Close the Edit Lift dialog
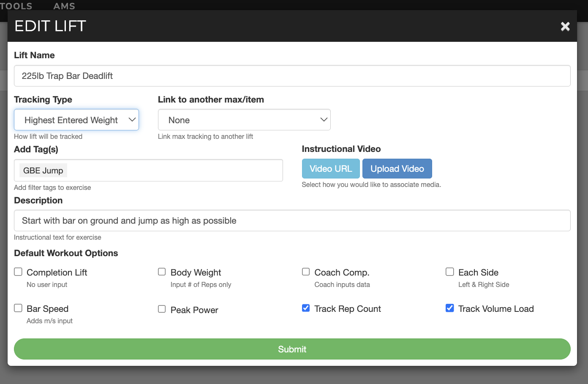The height and width of the screenshot is (384, 588). click(x=565, y=27)
